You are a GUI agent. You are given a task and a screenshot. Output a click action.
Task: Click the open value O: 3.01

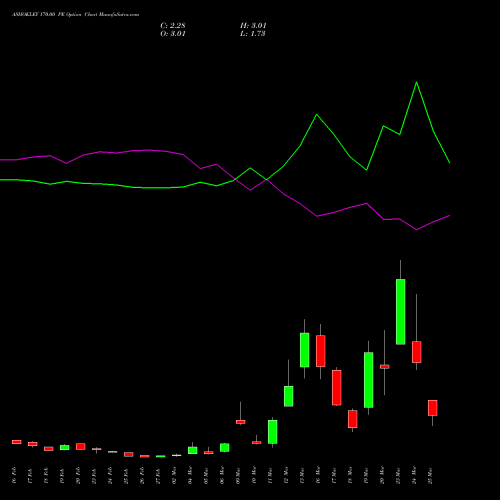(x=173, y=34)
